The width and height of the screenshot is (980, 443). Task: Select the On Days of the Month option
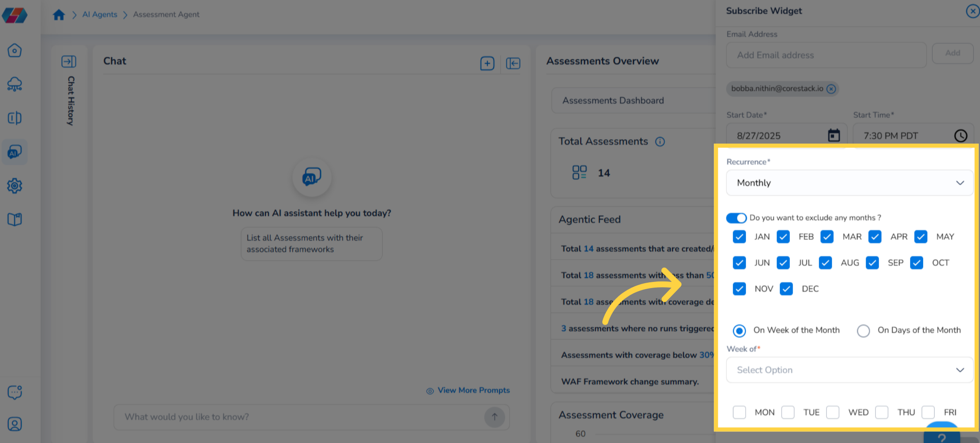click(863, 331)
